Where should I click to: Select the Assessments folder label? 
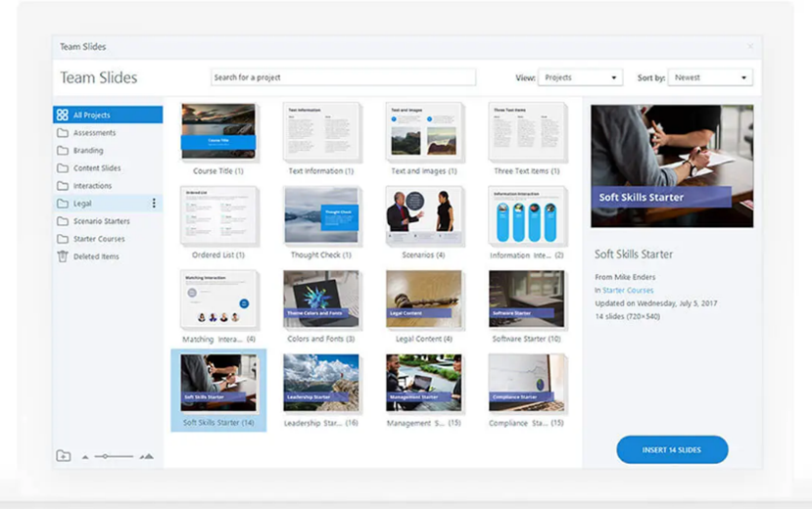95,133
